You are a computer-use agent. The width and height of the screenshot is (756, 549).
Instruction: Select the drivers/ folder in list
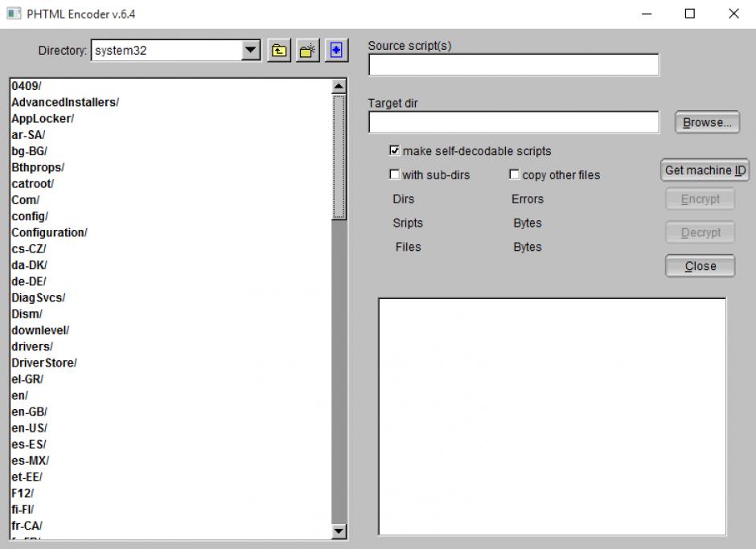32,346
